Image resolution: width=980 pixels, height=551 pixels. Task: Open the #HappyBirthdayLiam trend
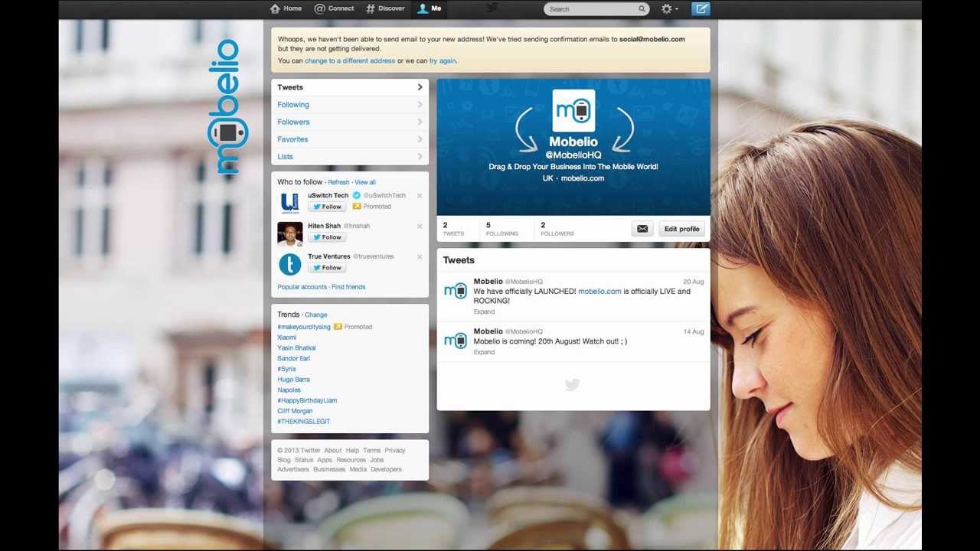307,401
